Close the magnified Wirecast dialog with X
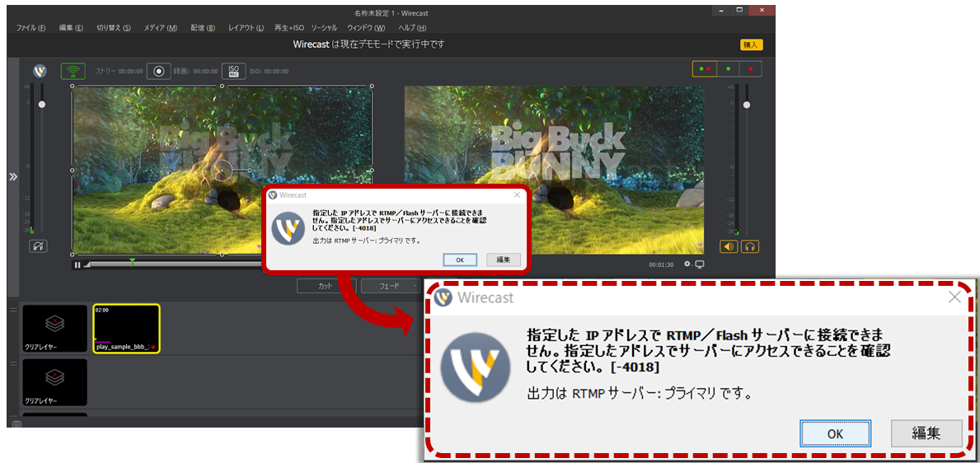The height and width of the screenshot is (463, 980). tap(954, 297)
